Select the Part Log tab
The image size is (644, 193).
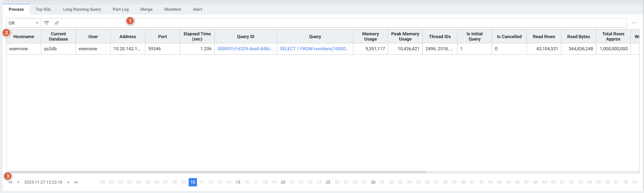121,9
